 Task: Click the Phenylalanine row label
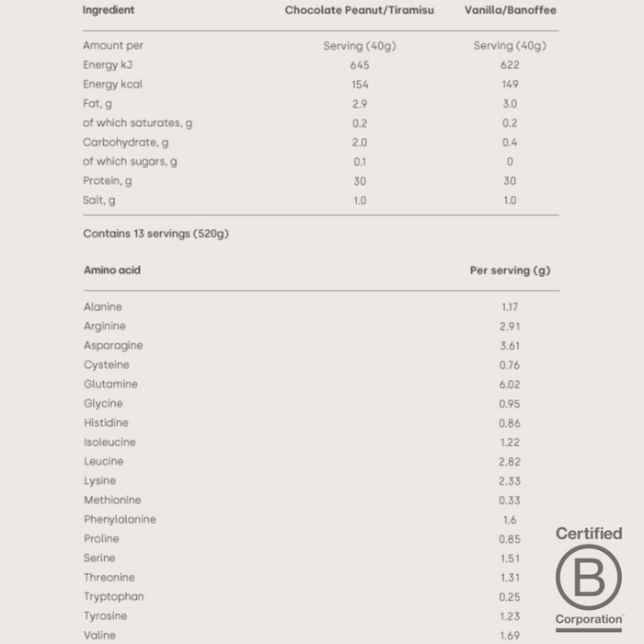(120, 520)
